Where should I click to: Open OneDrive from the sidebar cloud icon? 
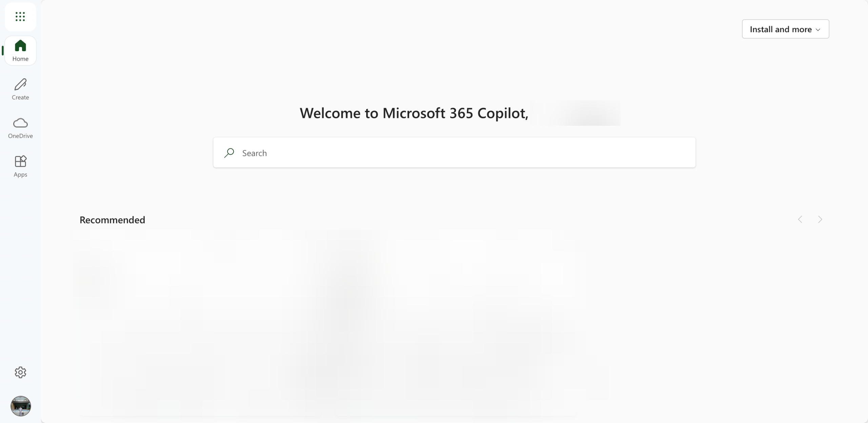click(x=20, y=123)
